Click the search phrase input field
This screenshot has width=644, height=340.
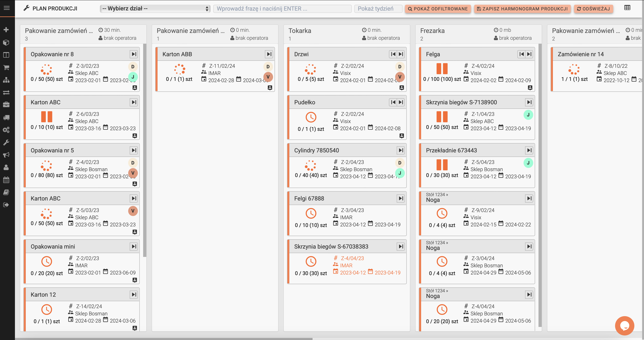click(282, 9)
